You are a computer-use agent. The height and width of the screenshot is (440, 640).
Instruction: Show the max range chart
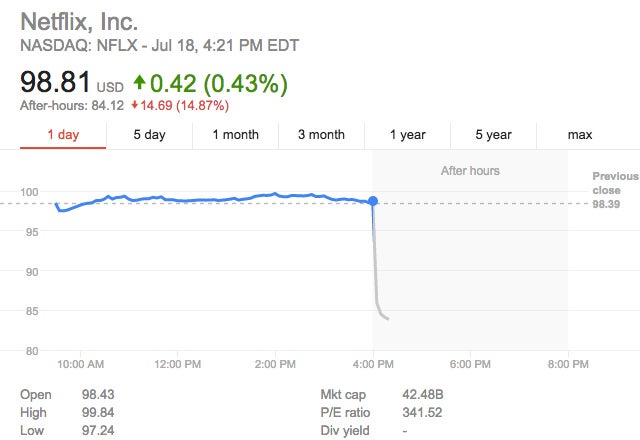[x=579, y=135]
